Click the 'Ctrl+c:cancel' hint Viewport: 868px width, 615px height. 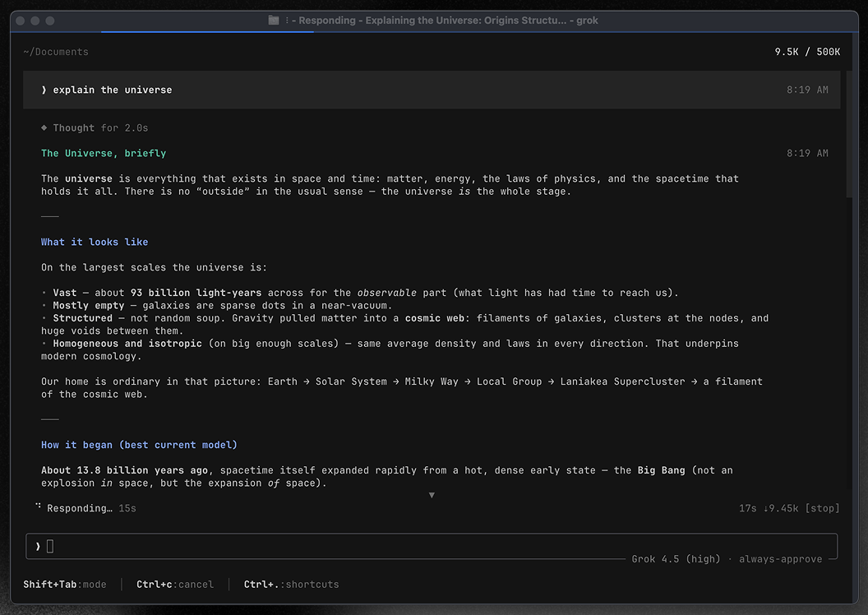(175, 585)
